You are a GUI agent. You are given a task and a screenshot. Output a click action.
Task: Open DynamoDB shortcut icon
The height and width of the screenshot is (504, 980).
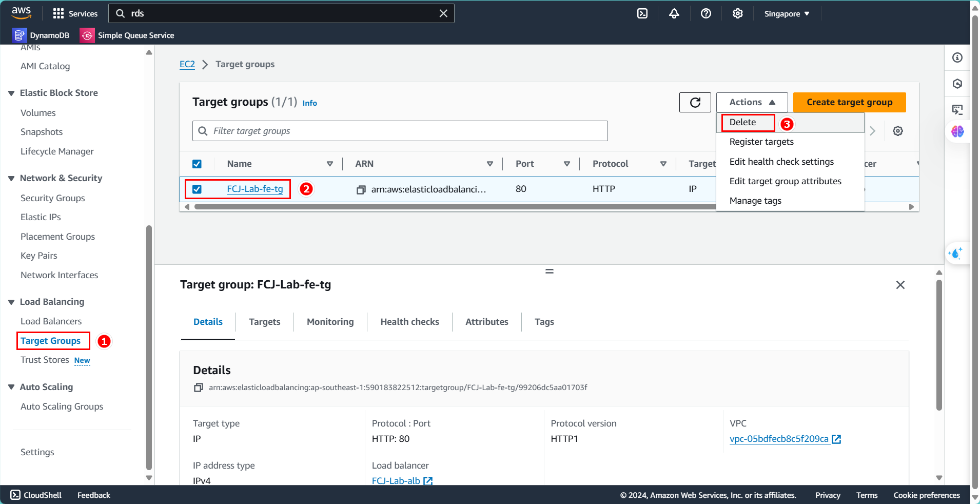[x=19, y=35]
